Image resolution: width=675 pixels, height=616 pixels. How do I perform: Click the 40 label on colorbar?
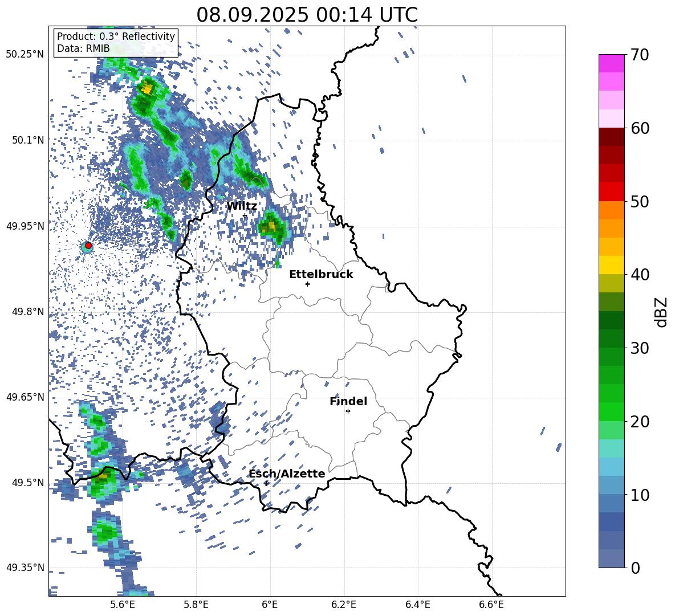639,275
